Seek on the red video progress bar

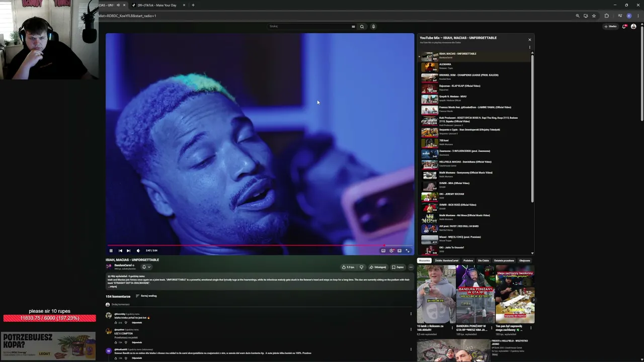pyautogui.click(x=260, y=245)
